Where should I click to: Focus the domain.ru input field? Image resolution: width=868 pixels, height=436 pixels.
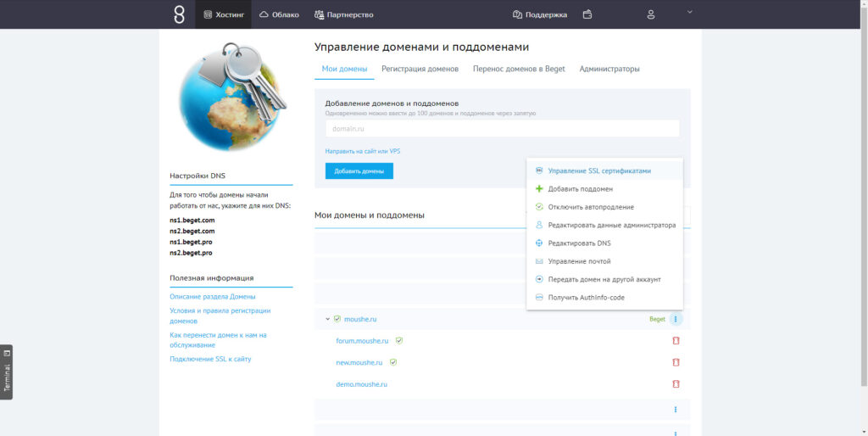(503, 129)
